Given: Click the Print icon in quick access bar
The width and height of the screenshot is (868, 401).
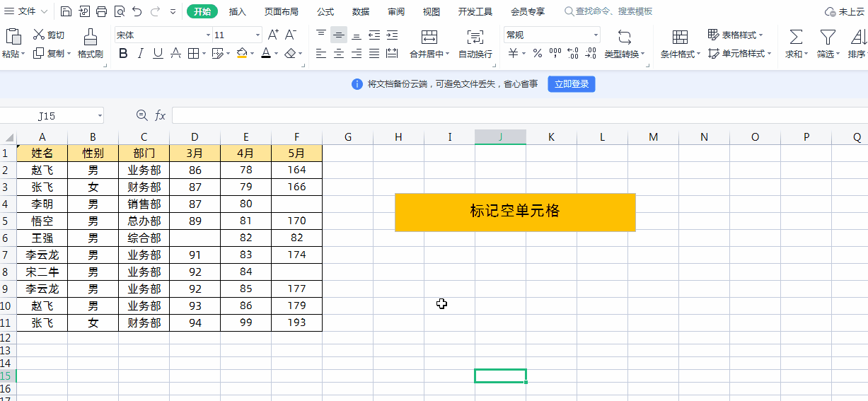Looking at the screenshot, I should (101, 11).
